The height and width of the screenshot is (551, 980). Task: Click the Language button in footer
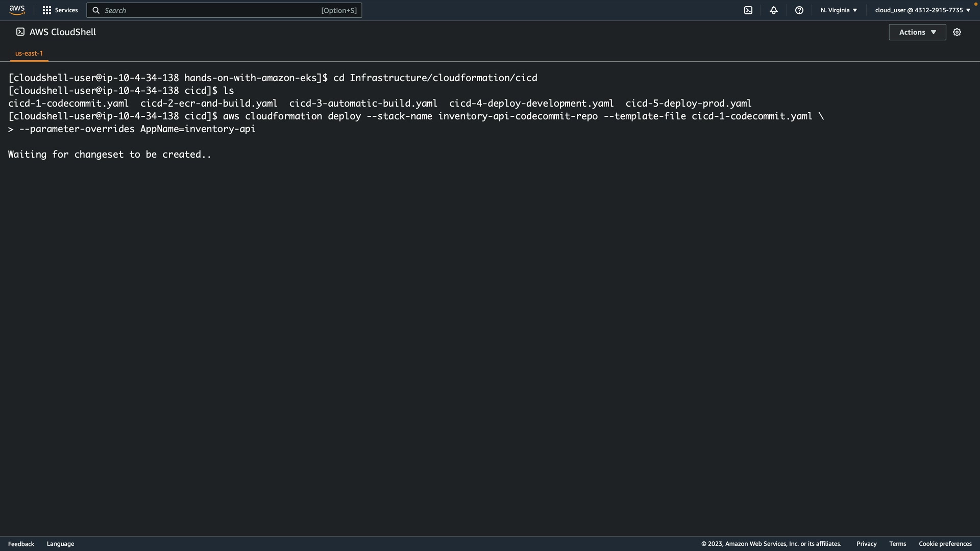point(60,544)
